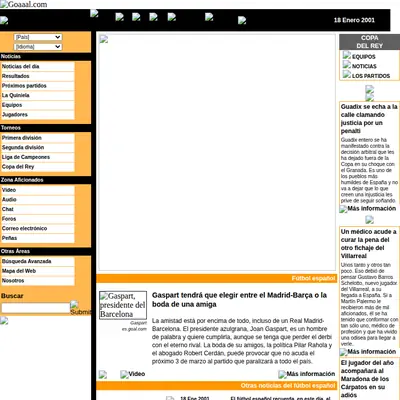
Task: Click the Buscar search input field
Action: coord(35,308)
